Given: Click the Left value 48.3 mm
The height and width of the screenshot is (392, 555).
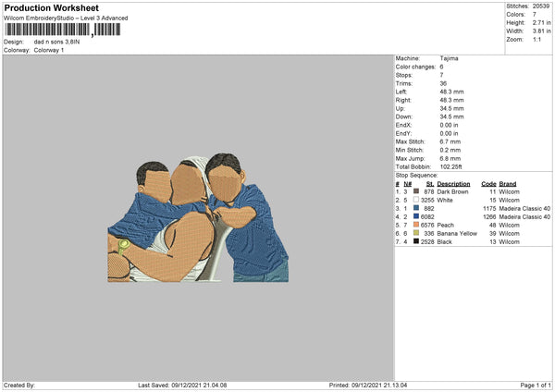Looking at the screenshot, I should coord(451,92).
